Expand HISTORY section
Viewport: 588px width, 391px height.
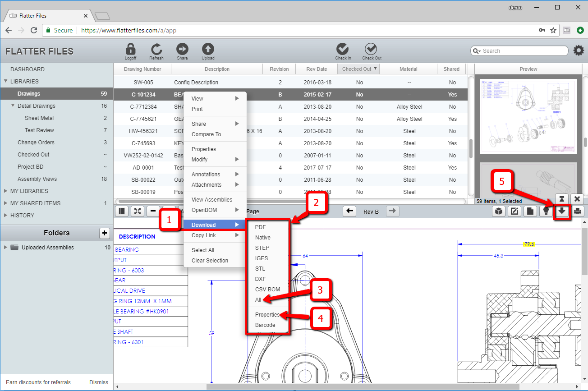pyautogui.click(x=6, y=216)
